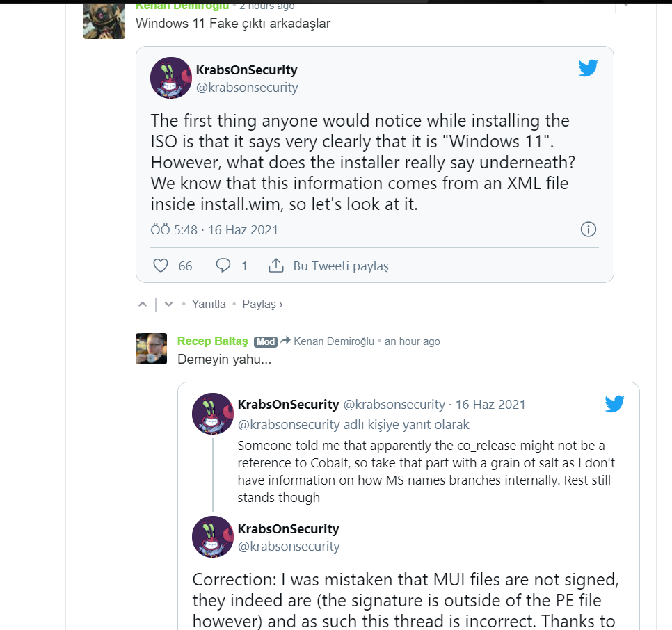Click the Twitter bird logo in second embedded tweet

(614, 404)
